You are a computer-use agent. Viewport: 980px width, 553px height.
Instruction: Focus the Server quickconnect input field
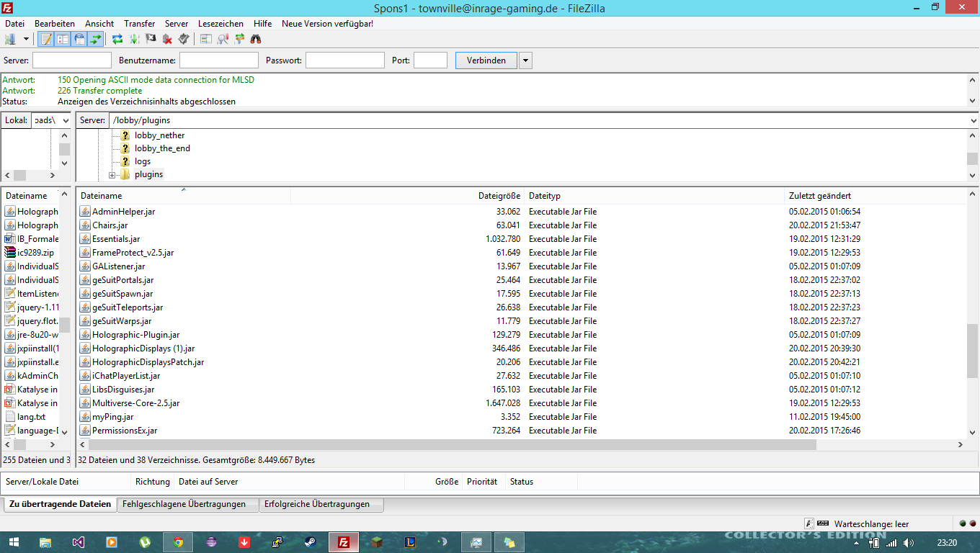click(x=72, y=60)
